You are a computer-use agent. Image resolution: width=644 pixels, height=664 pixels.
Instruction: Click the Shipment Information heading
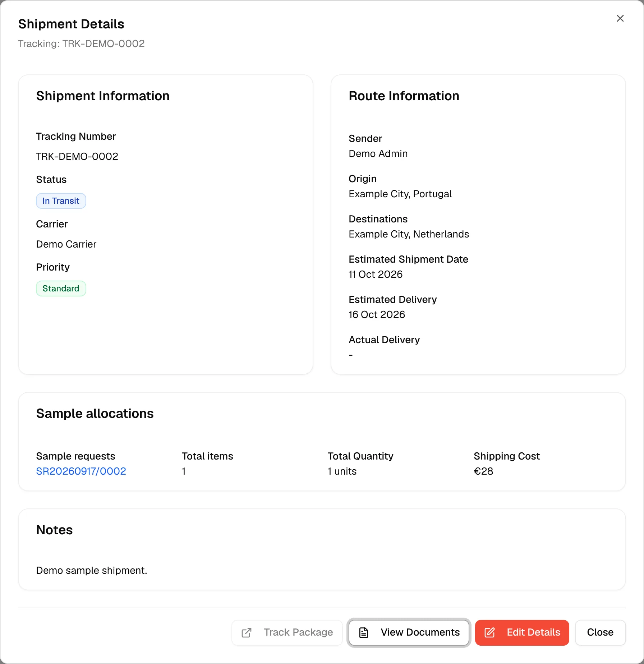point(103,96)
